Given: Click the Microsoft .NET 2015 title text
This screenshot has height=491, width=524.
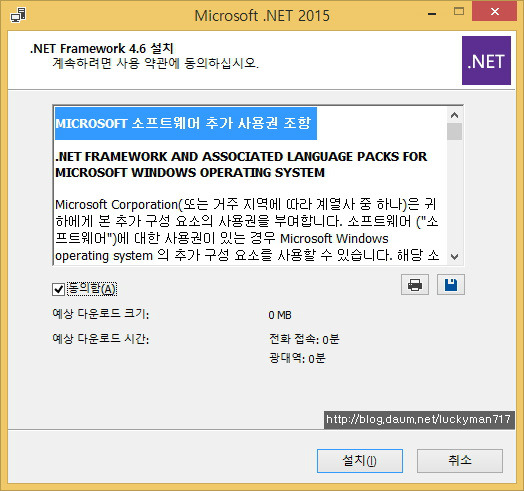Looking at the screenshot, I should coord(262,16).
